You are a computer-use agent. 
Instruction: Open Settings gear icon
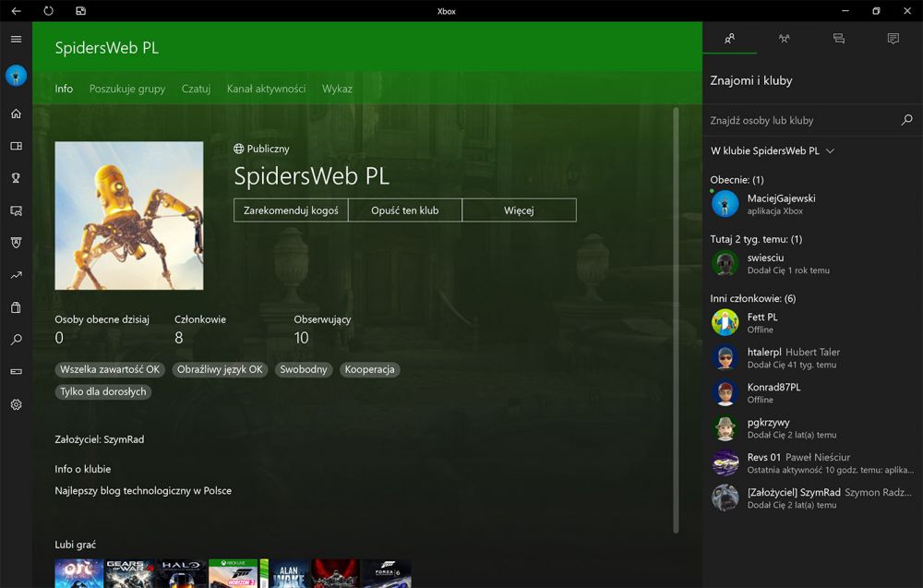coord(16,404)
